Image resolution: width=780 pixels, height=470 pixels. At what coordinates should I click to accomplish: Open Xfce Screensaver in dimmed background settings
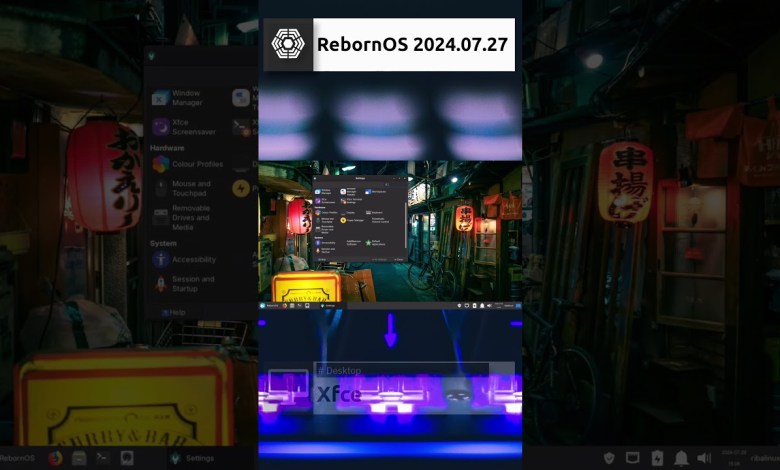[184, 127]
